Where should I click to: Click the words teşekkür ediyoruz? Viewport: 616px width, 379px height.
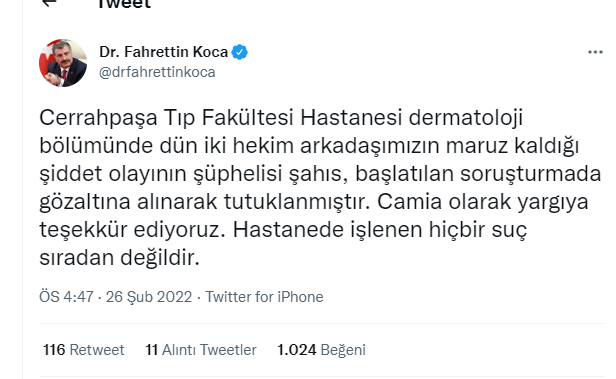(x=132, y=230)
